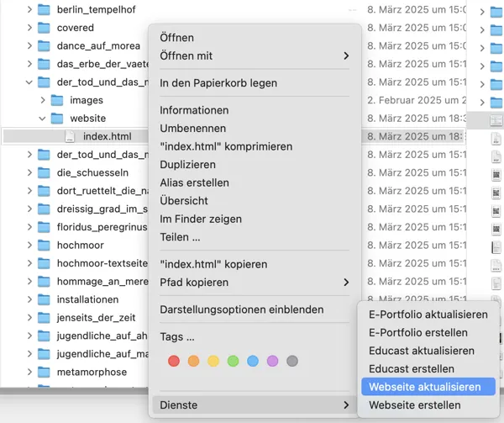Click the 2. Februar 2025 date cell
This screenshot has height=423, width=504.
tap(417, 100)
